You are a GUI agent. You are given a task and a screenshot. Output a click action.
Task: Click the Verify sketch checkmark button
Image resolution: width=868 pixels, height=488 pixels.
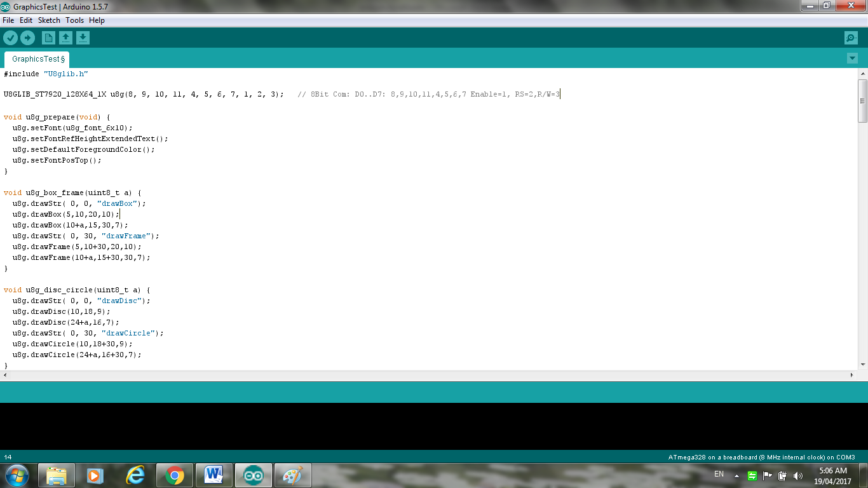click(10, 38)
